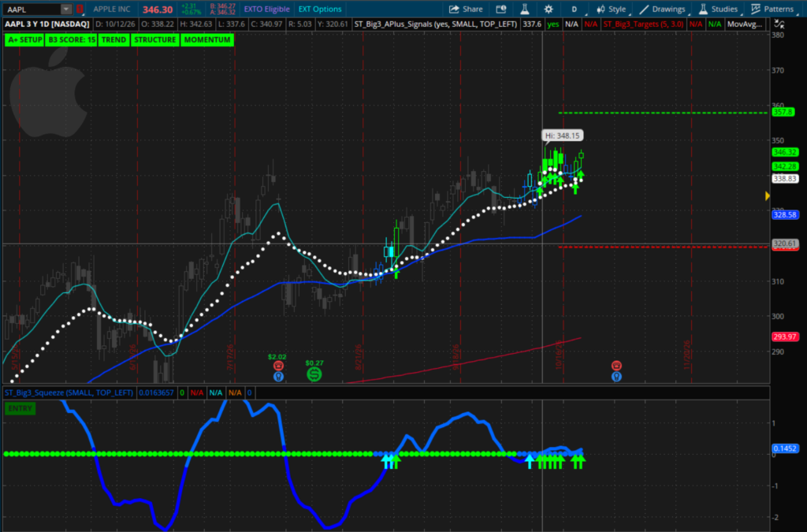This screenshot has height=532, width=807.
Task: Click the Hi: 348.15 price bubble
Action: (562, 136)
